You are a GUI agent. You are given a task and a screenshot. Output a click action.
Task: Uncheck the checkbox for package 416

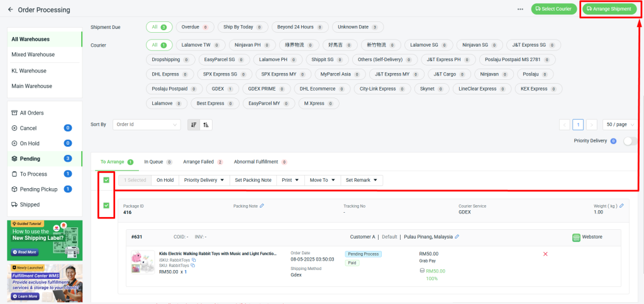coord(106,205)
